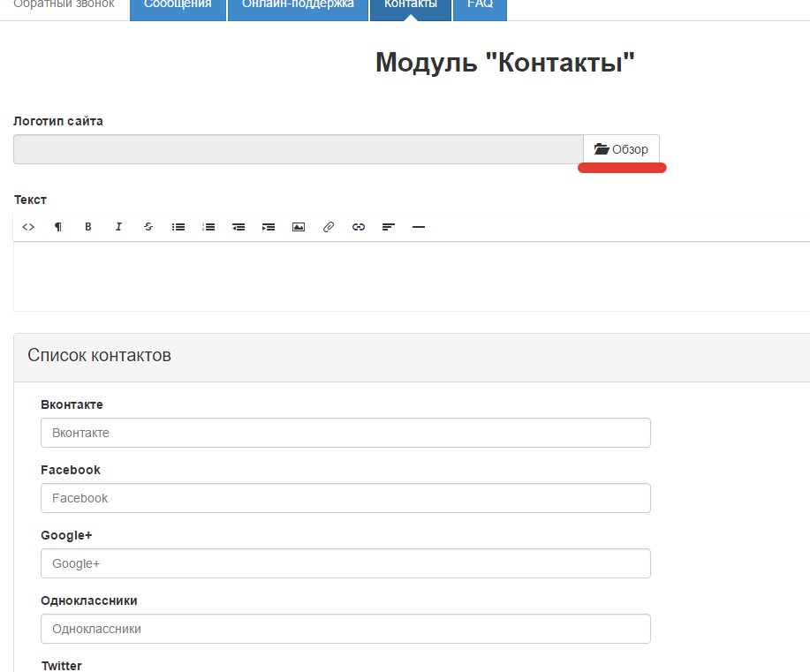This screenshot has height=672, width=810.
Task: Toggle HTML code view in editor
Action: coord(28,227)
